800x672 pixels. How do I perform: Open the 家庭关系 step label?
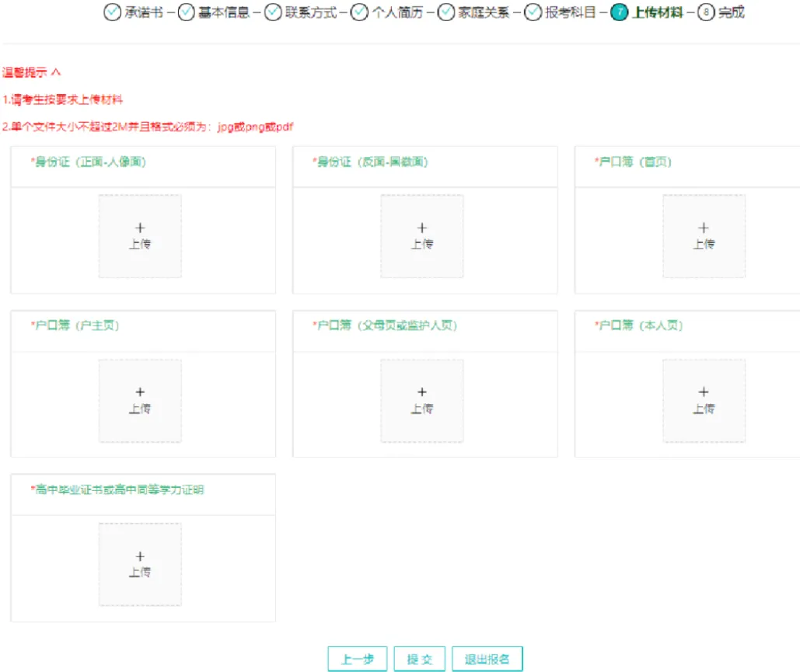484,12
